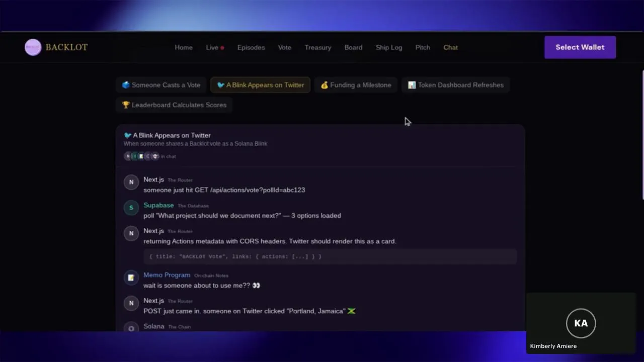Open the Chat nav item

tap(451, 47)
